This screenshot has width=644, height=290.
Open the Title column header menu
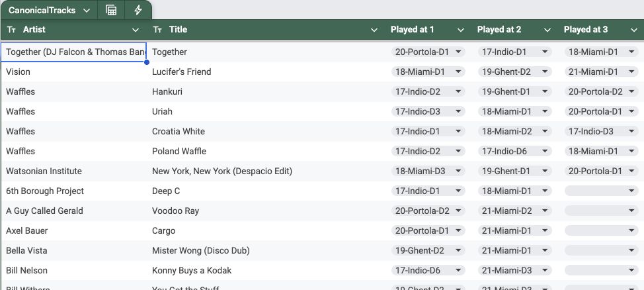click(374, 30)
